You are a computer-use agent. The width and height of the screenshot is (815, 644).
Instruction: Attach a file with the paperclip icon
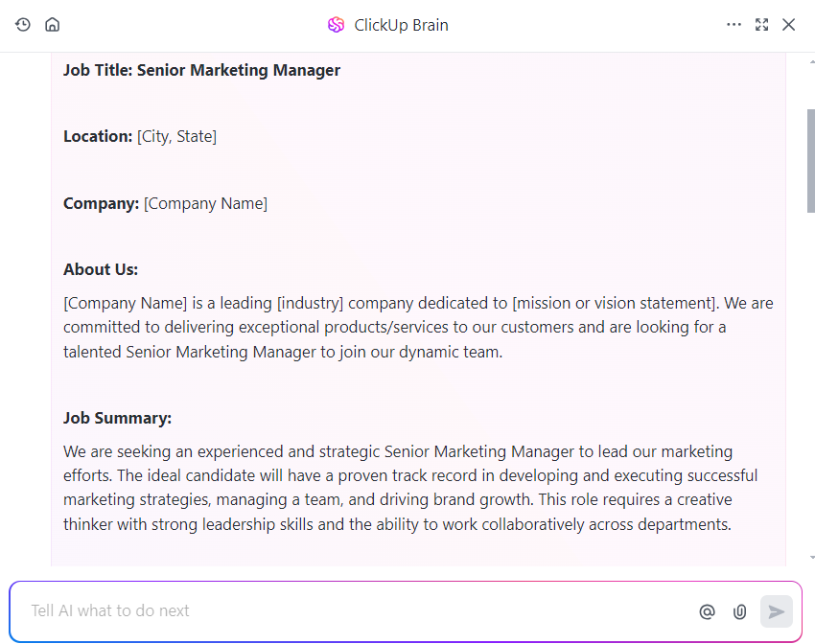(739, 611)
